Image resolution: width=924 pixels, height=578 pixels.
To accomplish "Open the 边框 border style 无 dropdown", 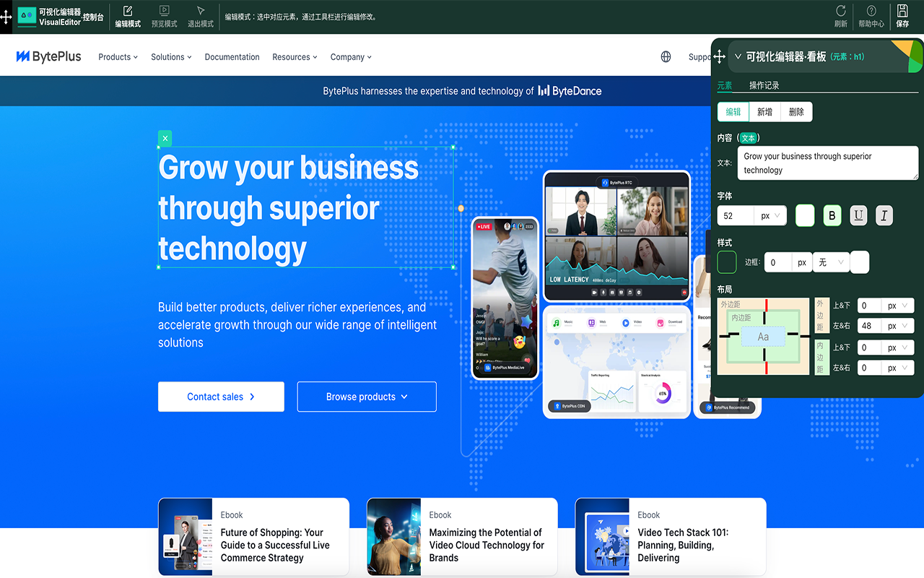I will pos(831,262).
